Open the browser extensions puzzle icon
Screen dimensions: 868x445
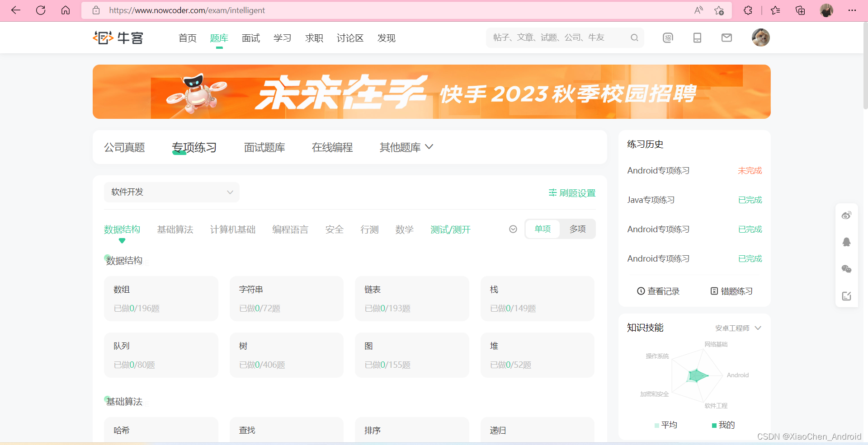pyautogui.click(x=748, y=10)
